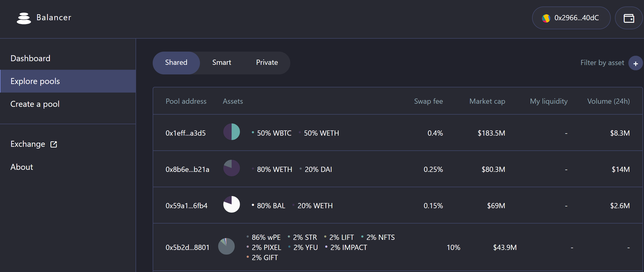This screenshot has height=272, width=644.
Task: Click the 80% WETH asset label
Action: (x=275, y=169)
